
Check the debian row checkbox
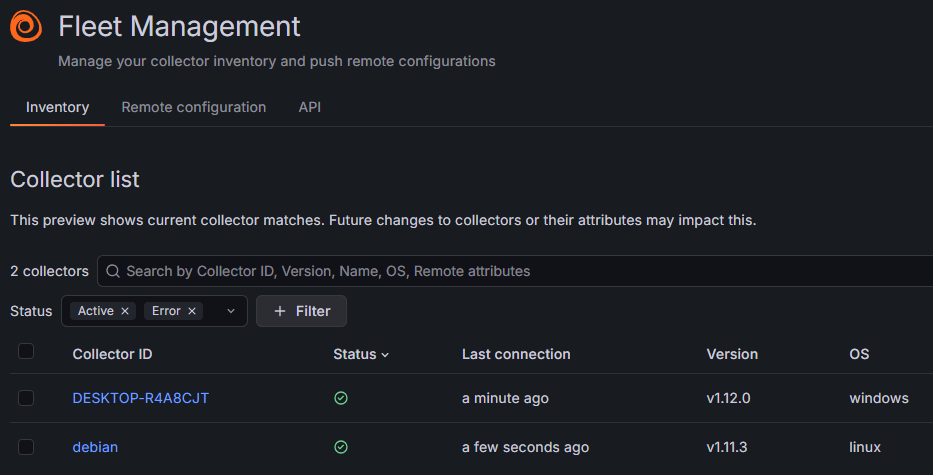pos(26,447)
